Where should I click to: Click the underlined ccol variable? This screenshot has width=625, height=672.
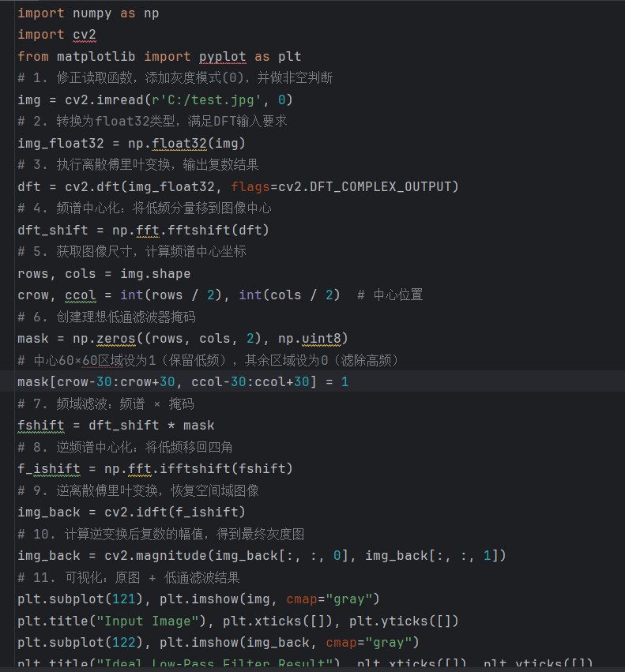[x=81, y=295]
